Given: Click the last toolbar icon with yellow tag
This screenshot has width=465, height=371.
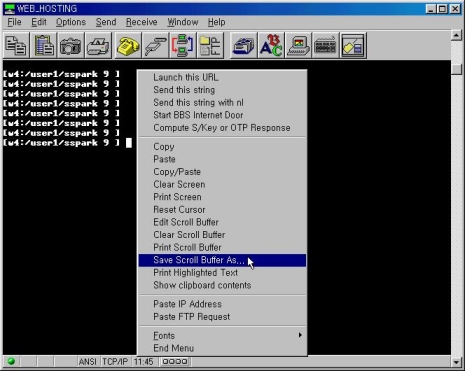Looking at the screenshot, I should (x=353, y=45).
